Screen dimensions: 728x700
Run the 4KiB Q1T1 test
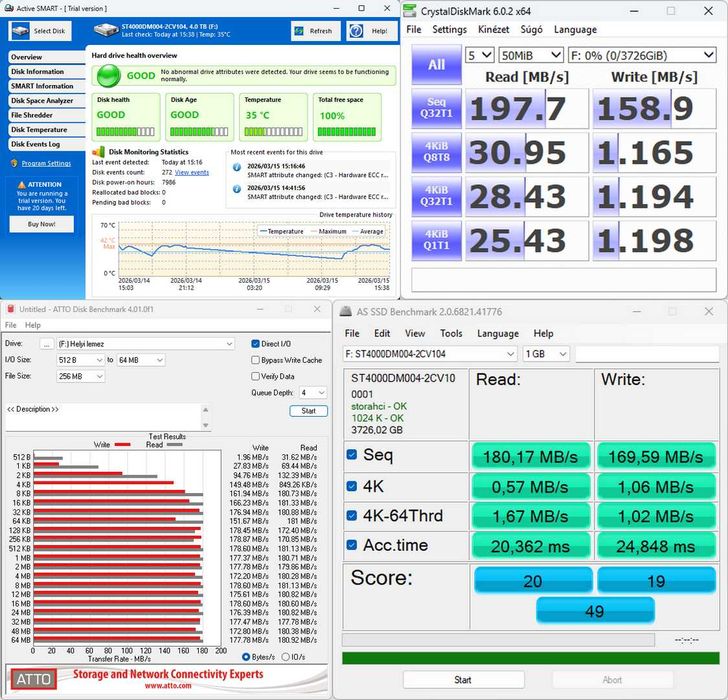click(x=436, y=240)
